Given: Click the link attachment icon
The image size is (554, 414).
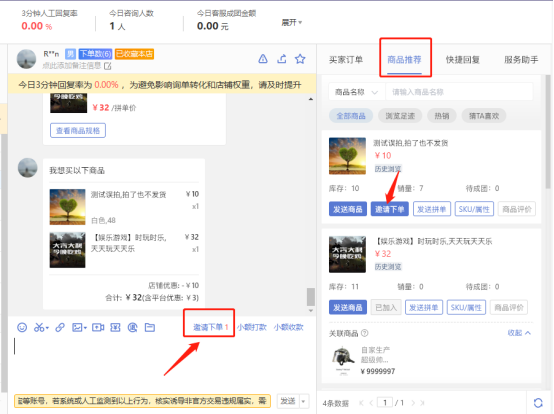Looking at the screenshot, I should 60,327.
